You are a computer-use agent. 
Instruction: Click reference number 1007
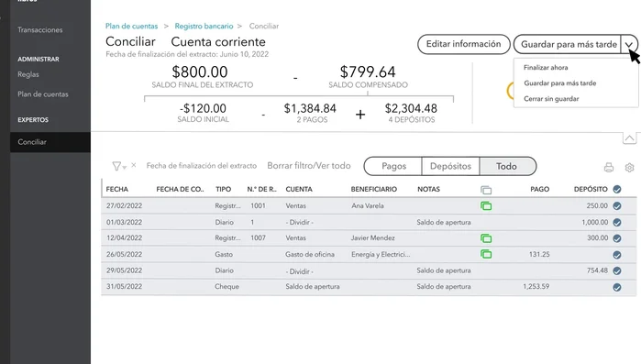[x=258, y=237]
